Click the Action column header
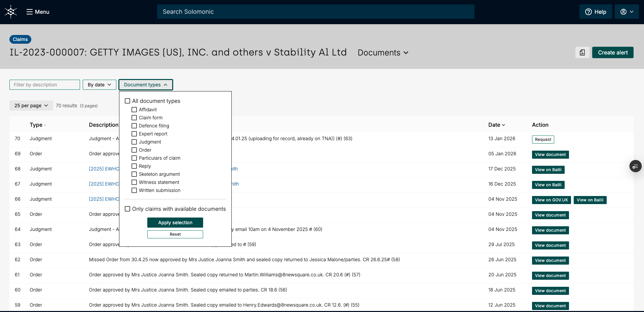 coord(540,125)
